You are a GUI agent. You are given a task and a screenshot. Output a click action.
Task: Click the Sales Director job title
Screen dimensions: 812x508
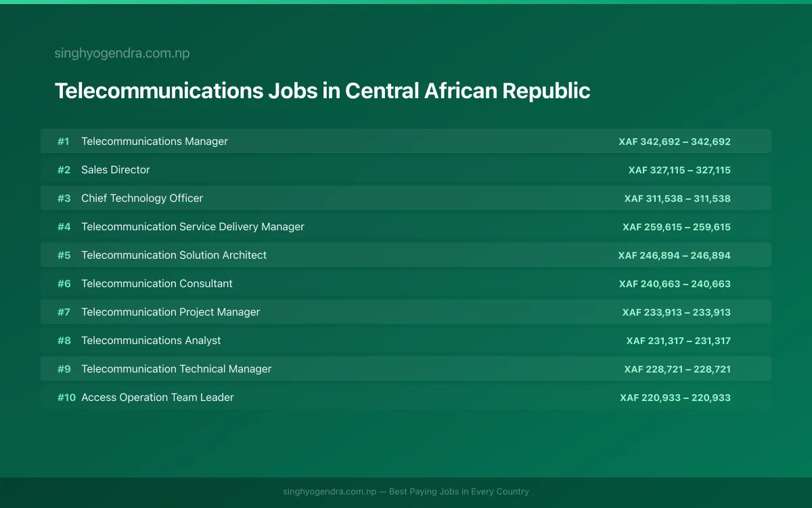pyautogui.click(x=116, y=170)
